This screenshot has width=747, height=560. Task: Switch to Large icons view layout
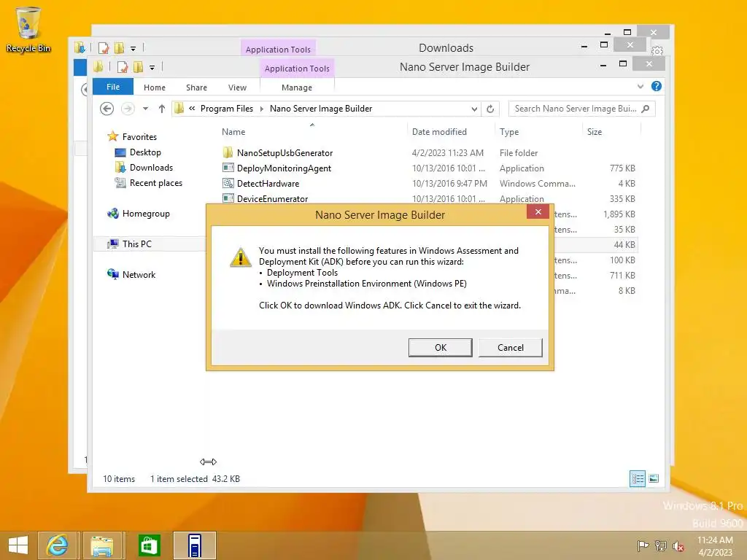[654, 478]
